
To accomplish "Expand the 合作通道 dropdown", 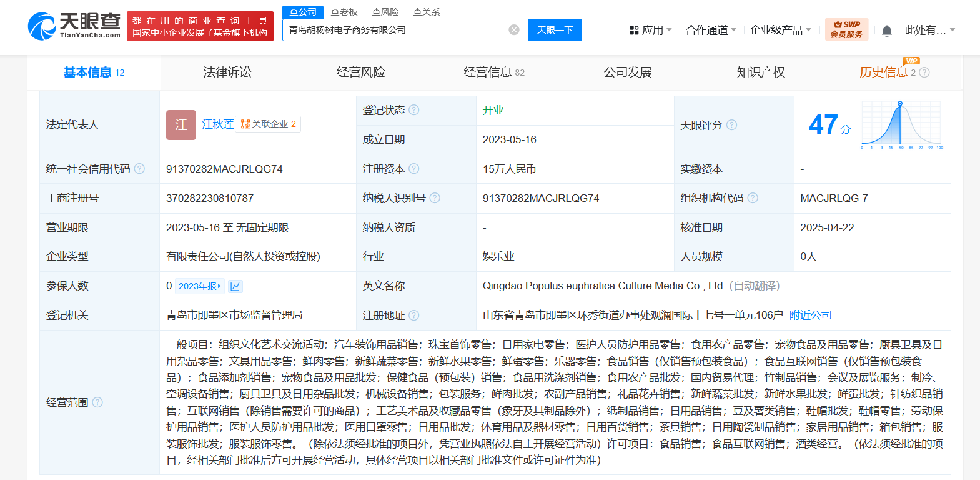I will point(711,30).
